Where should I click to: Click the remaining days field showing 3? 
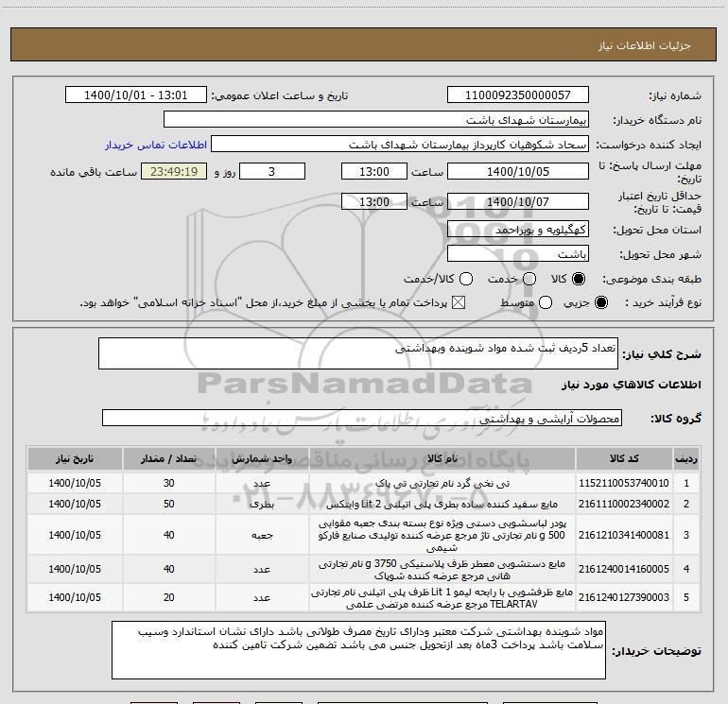coord(272,171)
